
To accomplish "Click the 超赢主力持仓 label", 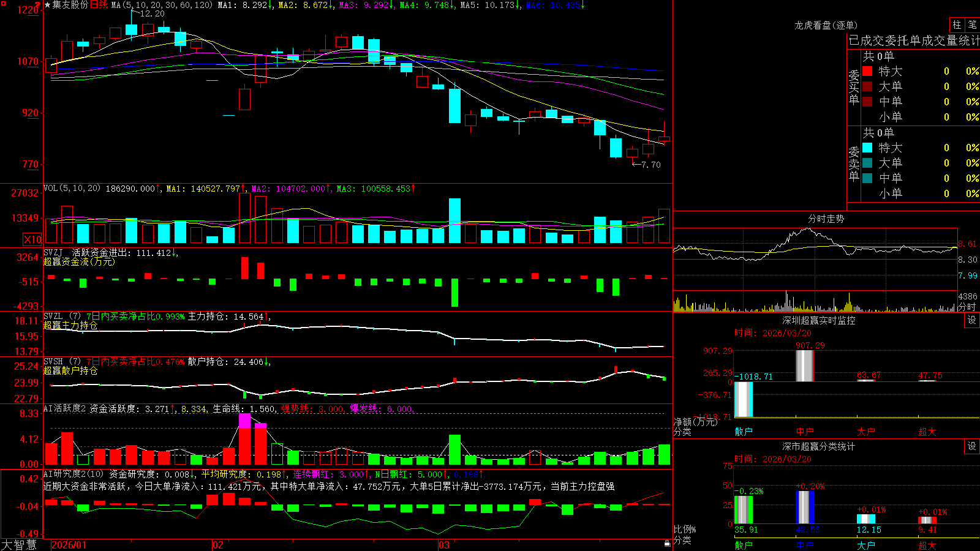I will tap(70, 326).
